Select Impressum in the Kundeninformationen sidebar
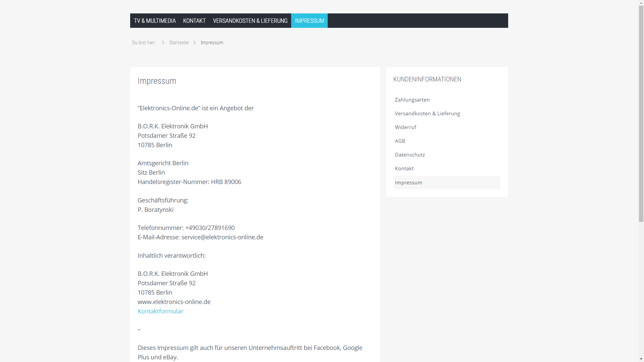Viewport: 644px width, 362px height. 446,182
